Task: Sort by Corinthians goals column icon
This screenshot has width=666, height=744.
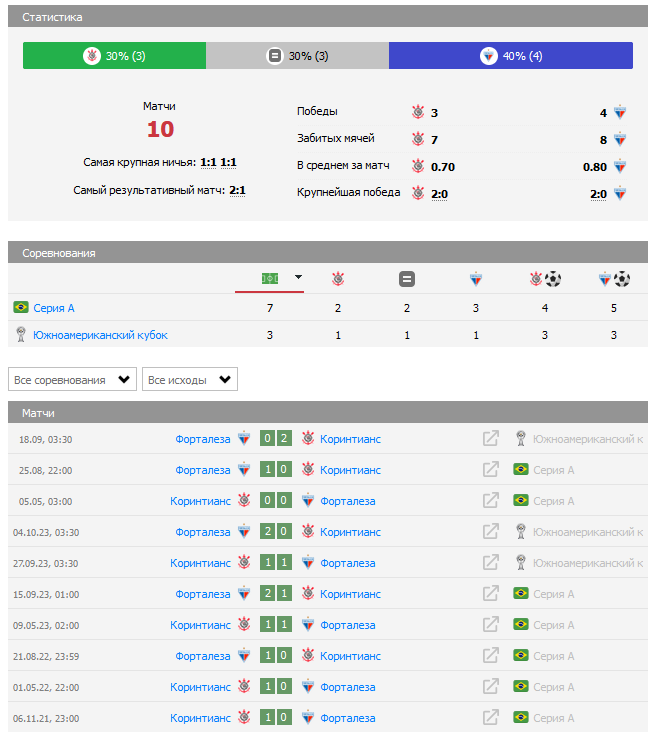Action: (x=545, y=279)
